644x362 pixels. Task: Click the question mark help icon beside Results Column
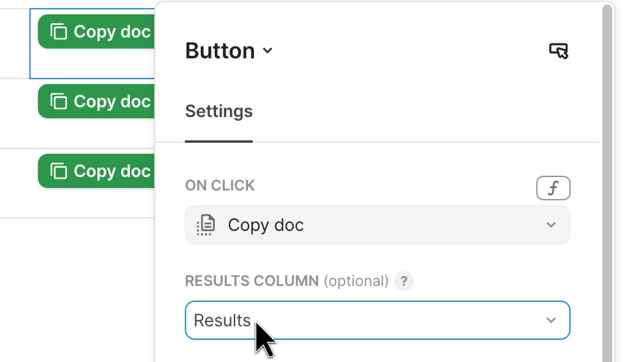(x=404, y=281)
